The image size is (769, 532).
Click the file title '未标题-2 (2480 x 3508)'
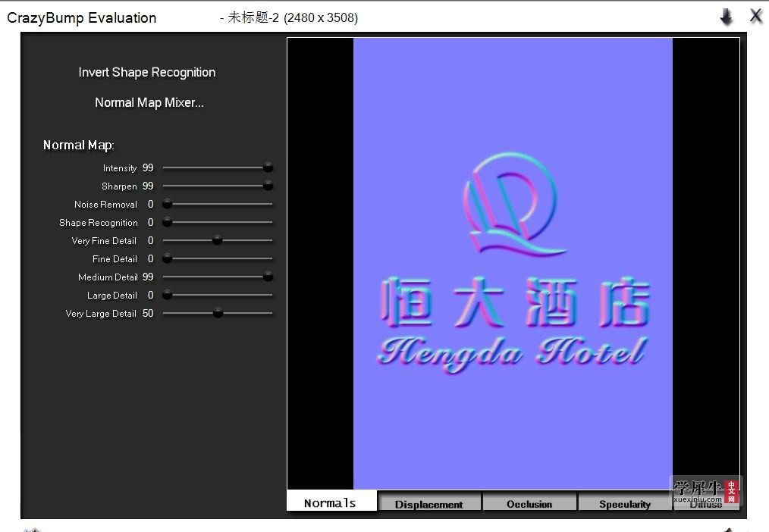point(292,17)
